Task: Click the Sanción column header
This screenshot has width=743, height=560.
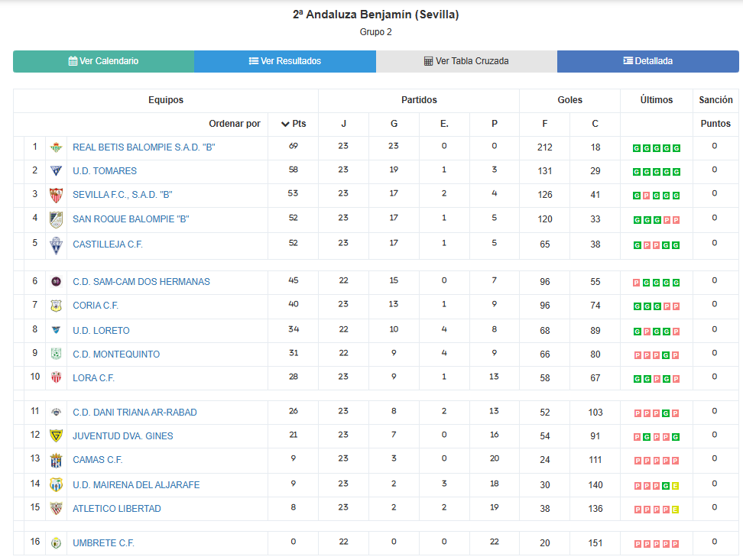Action: pos(715,100)
